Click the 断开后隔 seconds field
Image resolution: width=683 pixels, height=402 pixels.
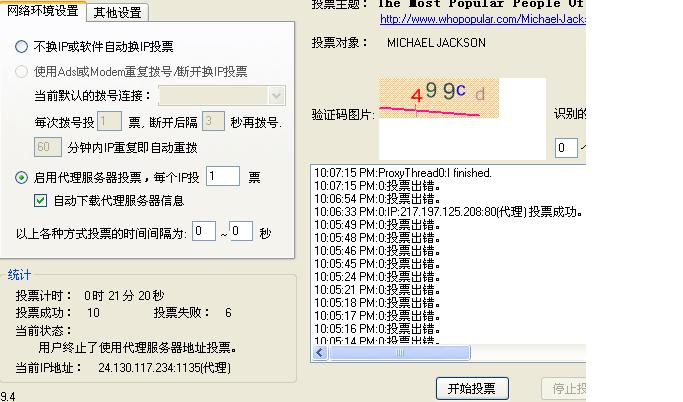212,122
